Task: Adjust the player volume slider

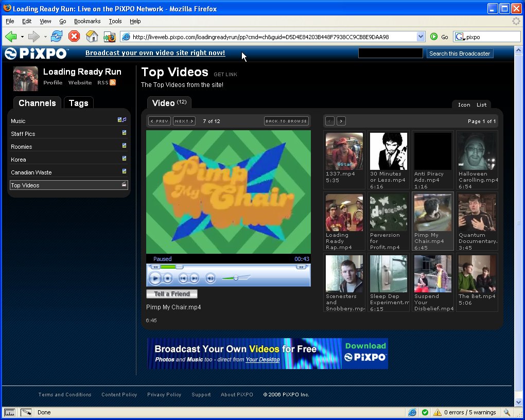Action: (236, 277)
